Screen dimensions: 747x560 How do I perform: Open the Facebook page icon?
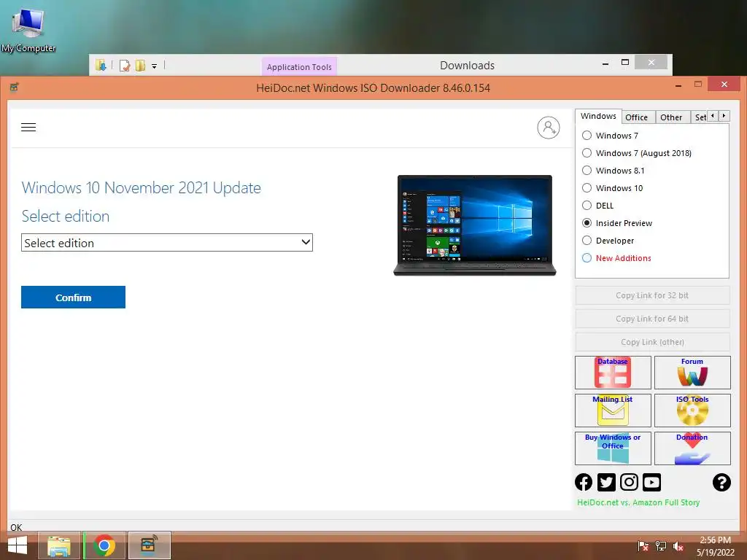(584, 483)
